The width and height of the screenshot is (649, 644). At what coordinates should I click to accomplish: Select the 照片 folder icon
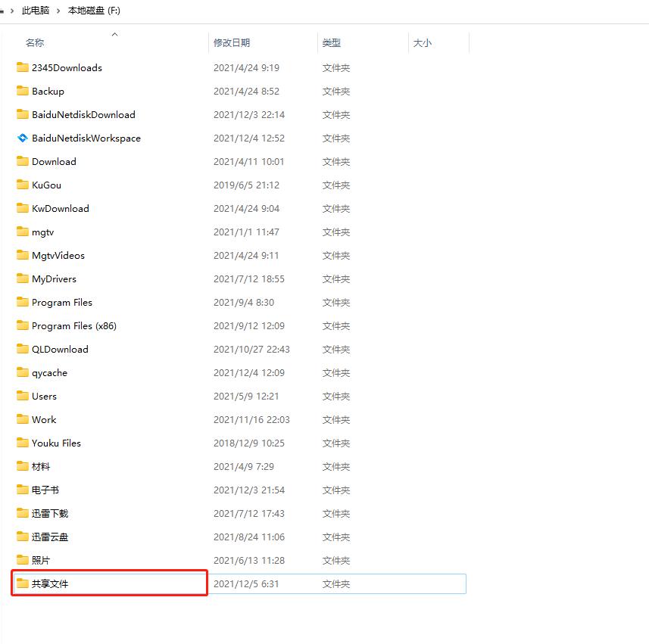[22, 560]
